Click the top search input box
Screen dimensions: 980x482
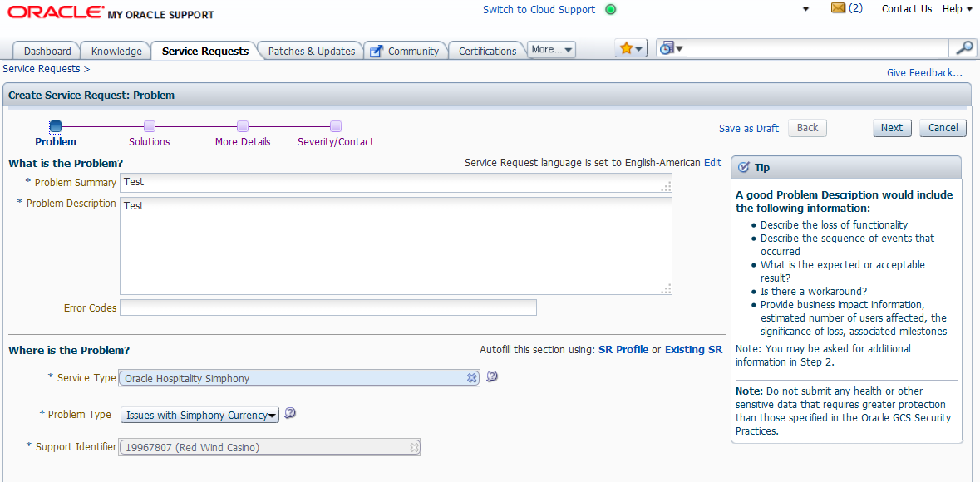click(817, 48)
